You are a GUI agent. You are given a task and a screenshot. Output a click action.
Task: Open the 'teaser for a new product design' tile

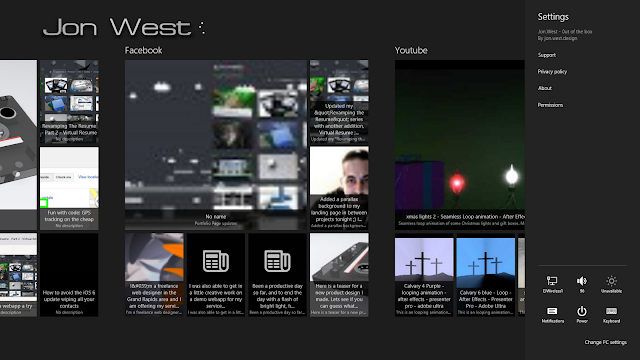coord(339,275)
